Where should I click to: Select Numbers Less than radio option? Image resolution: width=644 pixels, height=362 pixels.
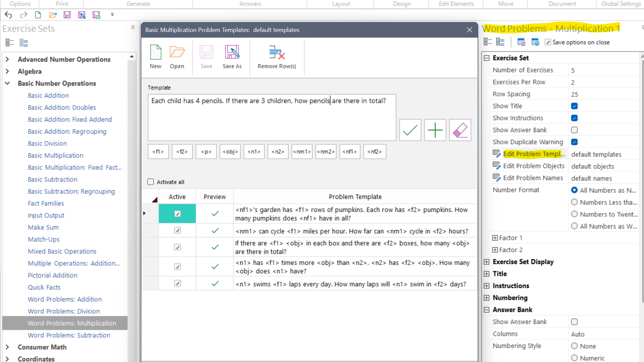click(x=574, y=202)
